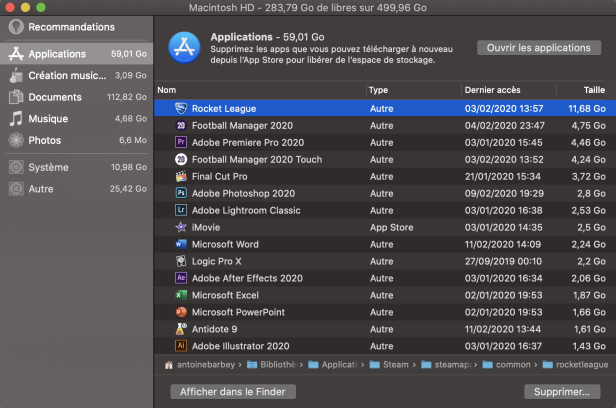The height and width of the screenshot is (408, 616).
Task: Click the Final Cut Pro clapperboard icon
Action: [x=181, y=176]
